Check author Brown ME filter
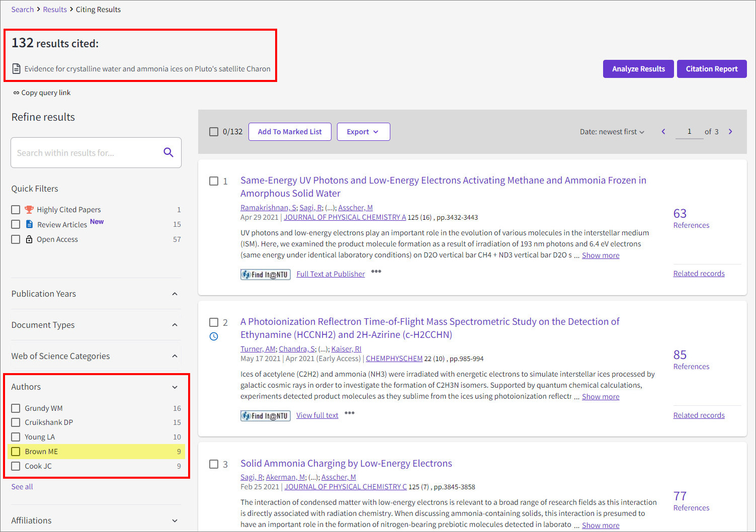 coord(16,452)
